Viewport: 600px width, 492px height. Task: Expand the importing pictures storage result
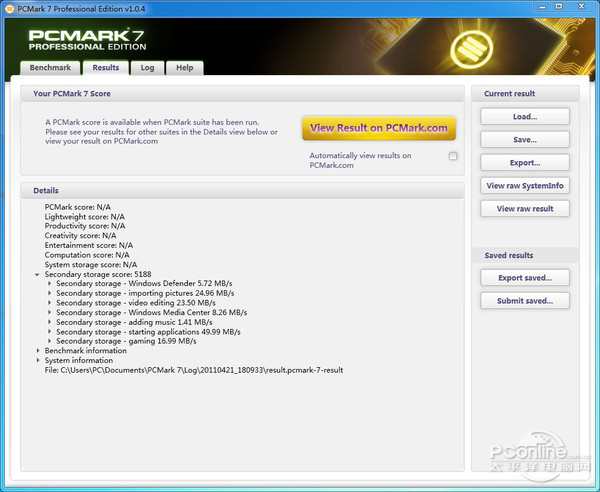click(50, 293)
